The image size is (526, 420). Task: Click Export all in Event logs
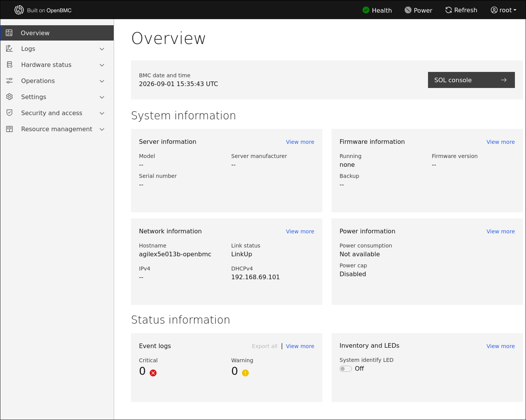click(265, 346)
